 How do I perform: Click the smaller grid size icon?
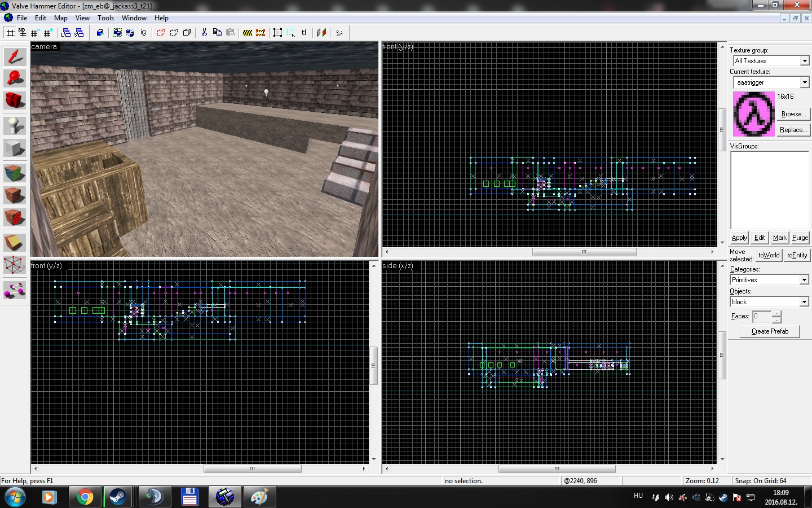pos(35,33)
